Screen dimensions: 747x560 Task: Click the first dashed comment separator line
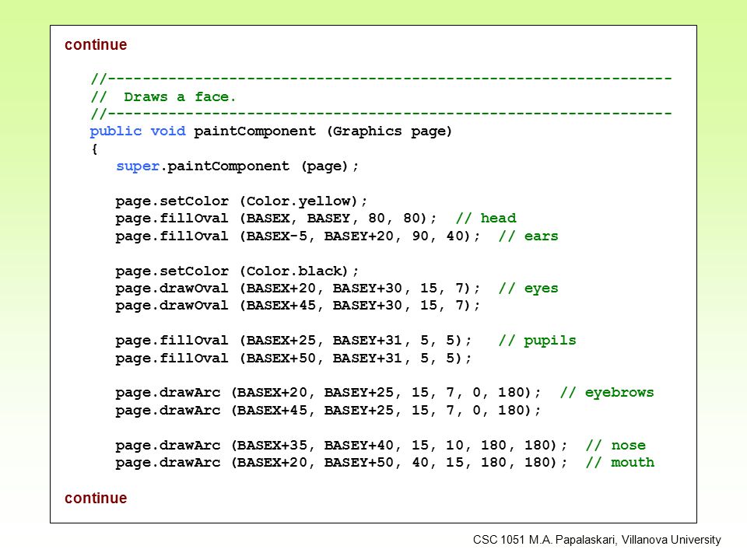point(381,79)
